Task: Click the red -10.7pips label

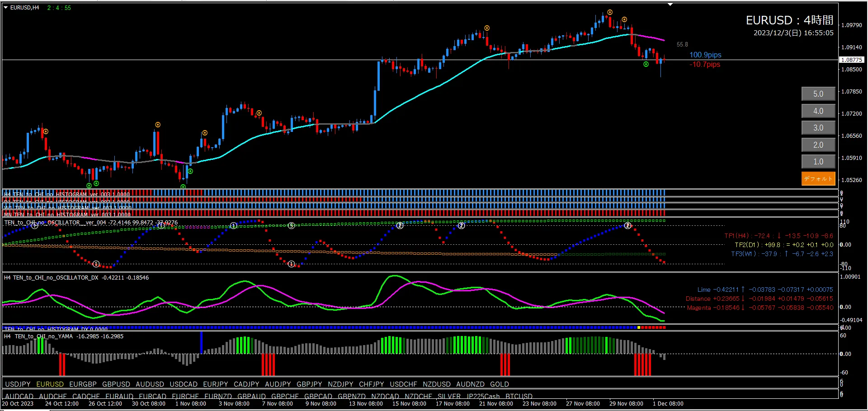Action: click(705, 64)
